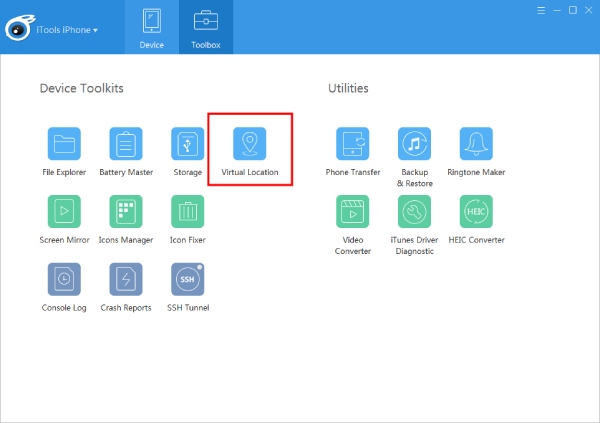
Task: Switch to the Device tab
Action: [x=152, y=27]
